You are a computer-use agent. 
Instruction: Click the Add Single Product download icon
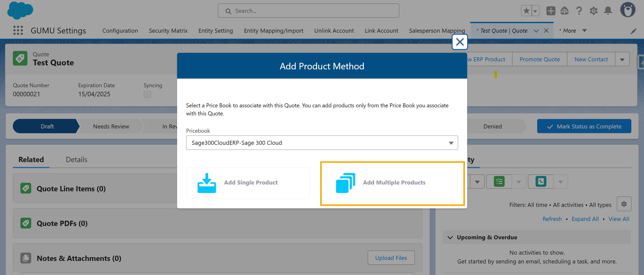pos(207,183)
